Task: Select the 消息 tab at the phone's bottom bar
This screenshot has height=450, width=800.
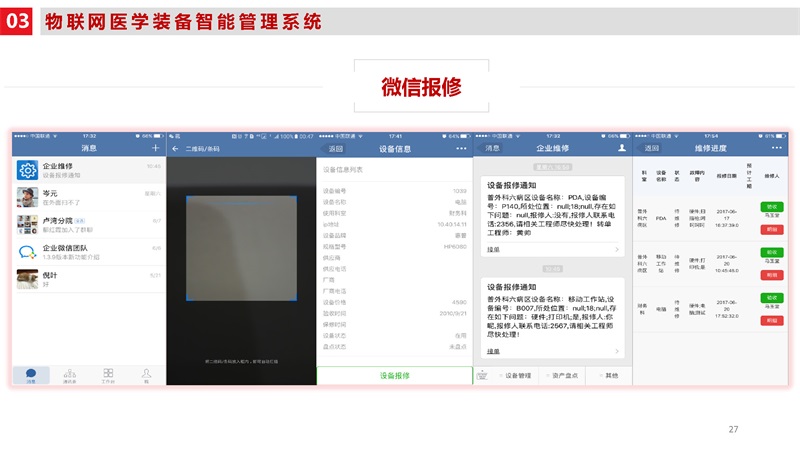Action: (31, 376)
